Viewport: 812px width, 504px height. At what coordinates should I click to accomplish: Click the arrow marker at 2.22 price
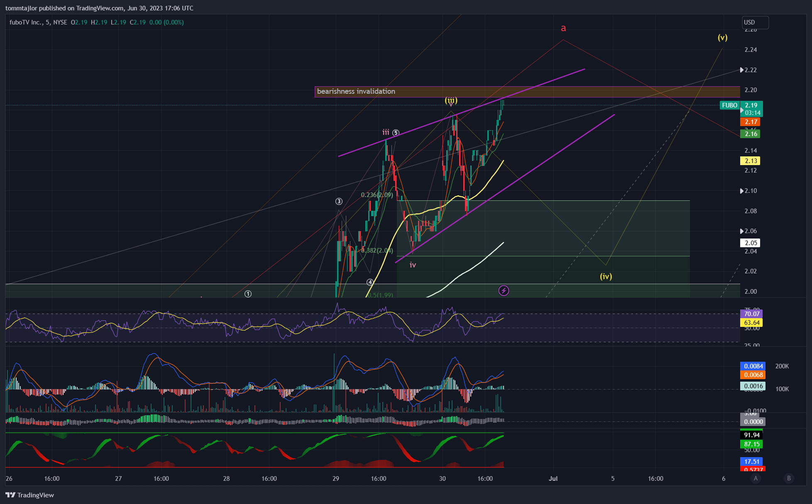coord(742,70)
